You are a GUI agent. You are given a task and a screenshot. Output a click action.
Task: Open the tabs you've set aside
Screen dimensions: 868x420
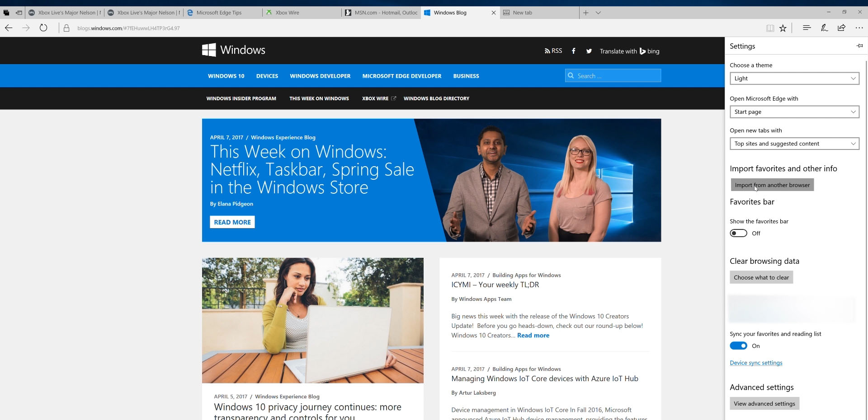coord(6,13)
